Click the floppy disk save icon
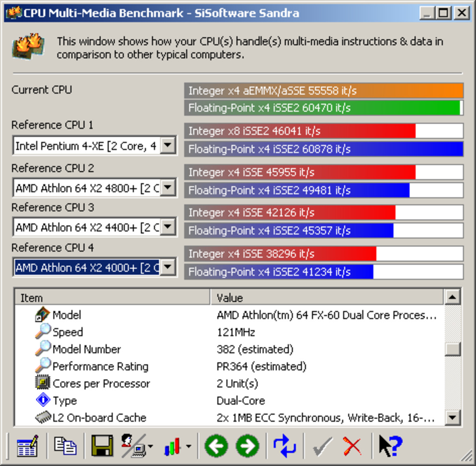 (102, 446)
